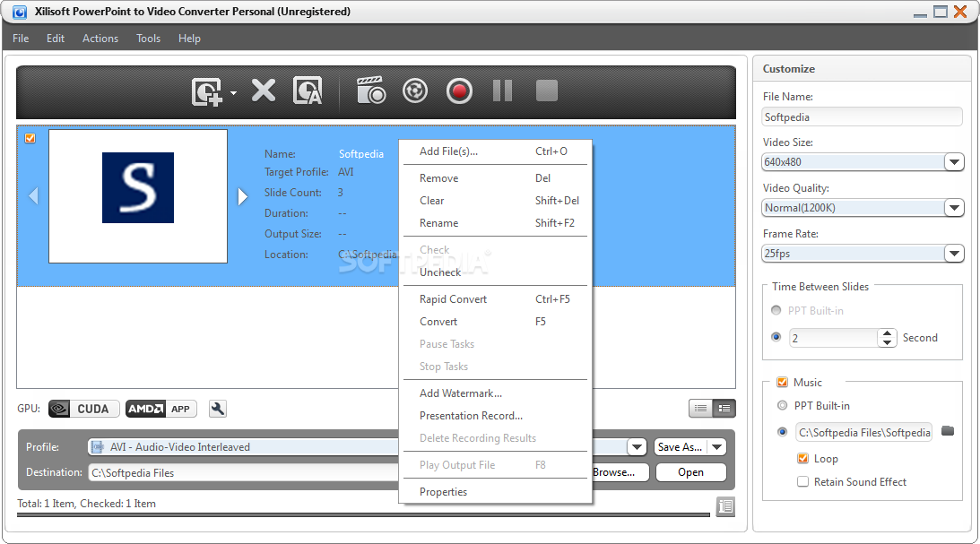Image resolution: width=980 pixels, height=544 pixels.
Task: Choose Rename from context menu
Action: click(495, 223)
